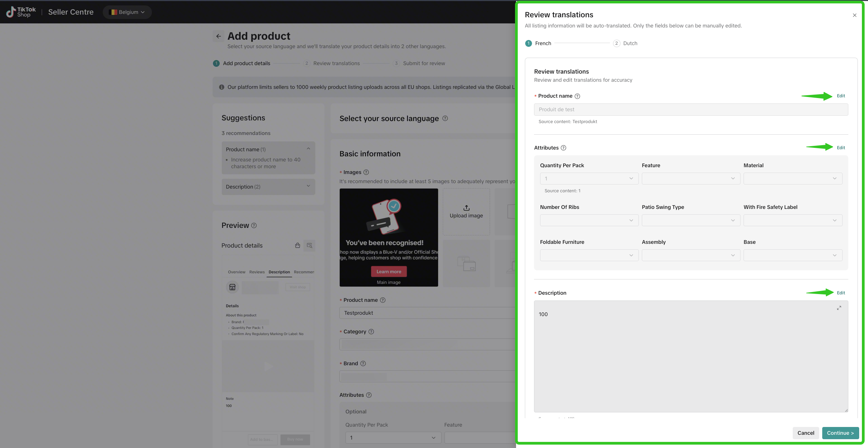Click the Upload image tile

(466, 212)
